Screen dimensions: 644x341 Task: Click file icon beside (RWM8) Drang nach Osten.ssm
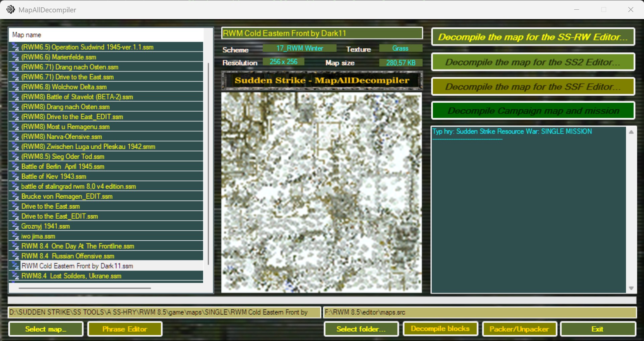15,107
